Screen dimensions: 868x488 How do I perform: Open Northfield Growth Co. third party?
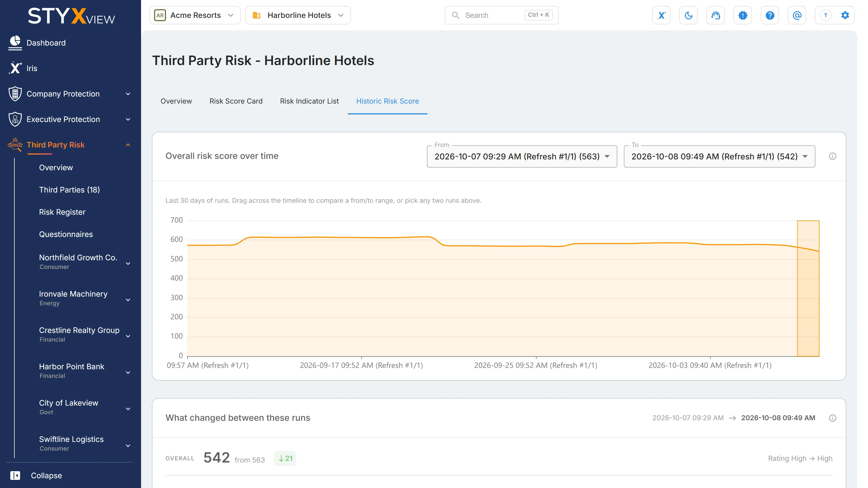(x=78, y=262)
